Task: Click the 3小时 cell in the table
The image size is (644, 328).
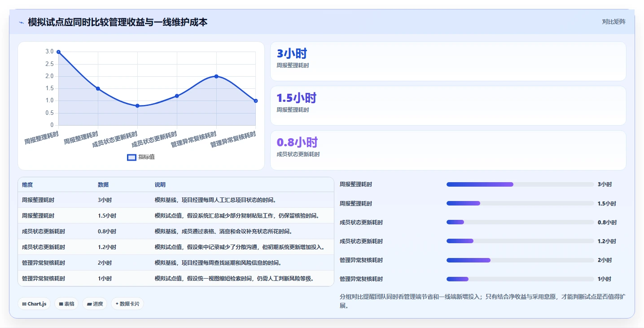Action: point(105,200)
